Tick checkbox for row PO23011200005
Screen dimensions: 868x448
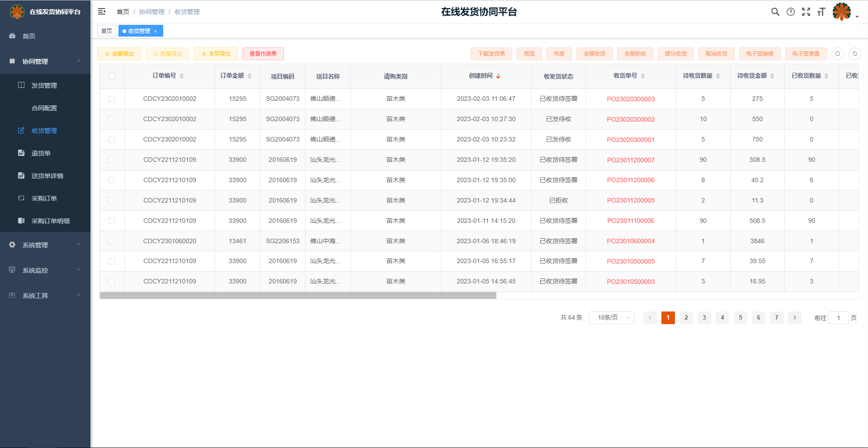click(x=111, y=200)
